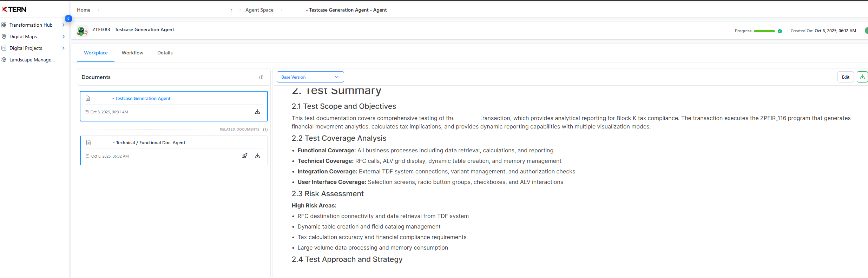Open the Base Version dropdown
The width and height of the screenshot is (868, 278).
[310, 77]
